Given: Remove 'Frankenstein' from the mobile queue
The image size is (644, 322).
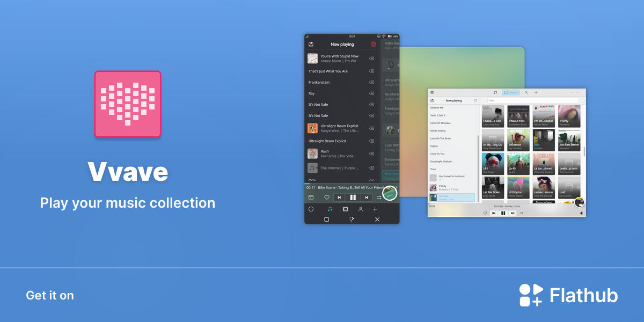Looking at the screenshot, I should [371, 82].
